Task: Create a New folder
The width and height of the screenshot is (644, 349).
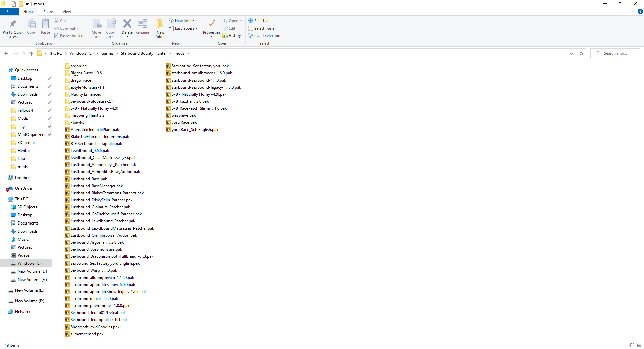Action: tap(160, 28)
